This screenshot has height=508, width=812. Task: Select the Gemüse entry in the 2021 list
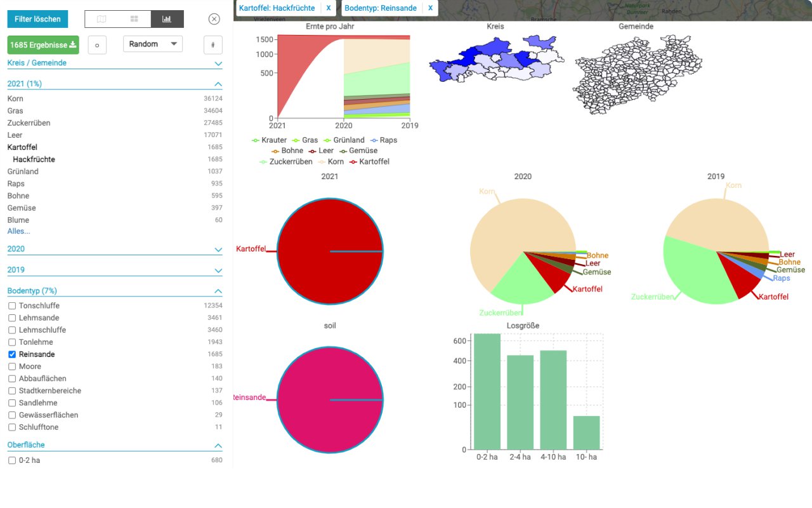pyautogui.click(x=115, y=208)
